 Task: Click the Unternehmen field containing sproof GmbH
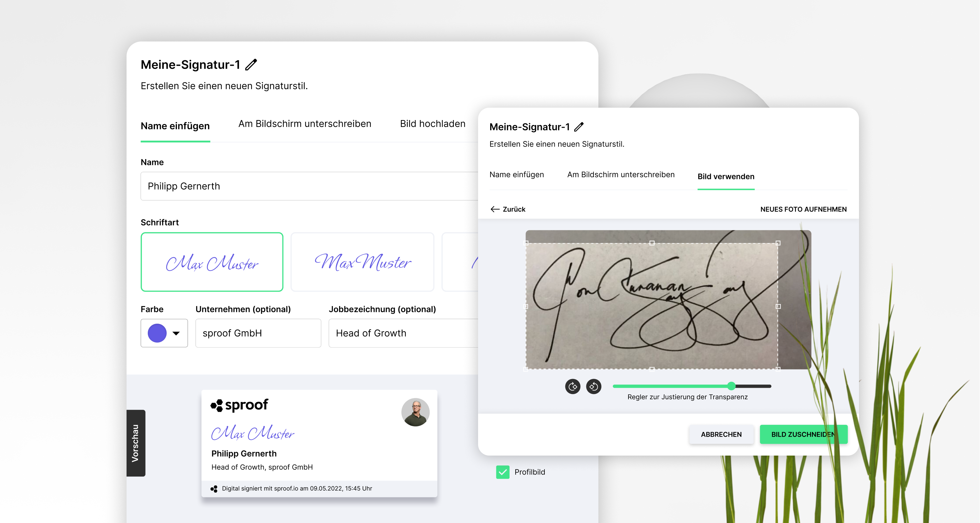pos(258,333)
